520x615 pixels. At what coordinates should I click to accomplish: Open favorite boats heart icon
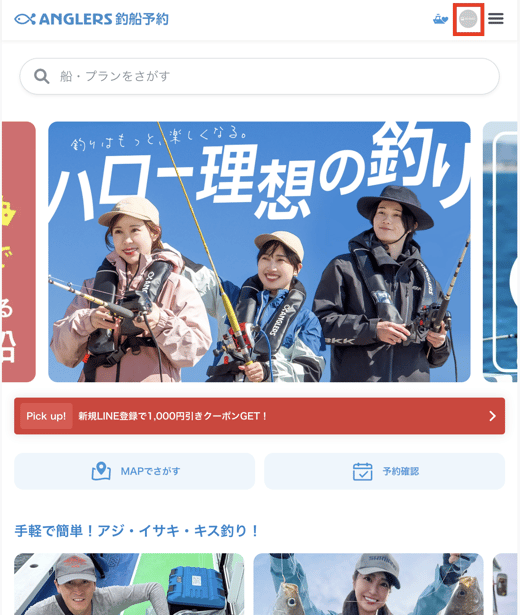440,19
